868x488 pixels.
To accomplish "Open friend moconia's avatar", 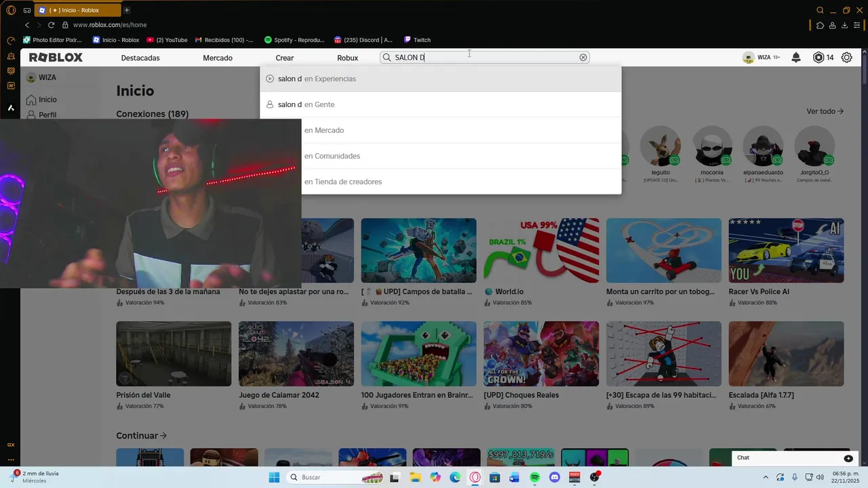I will [712, 146].
